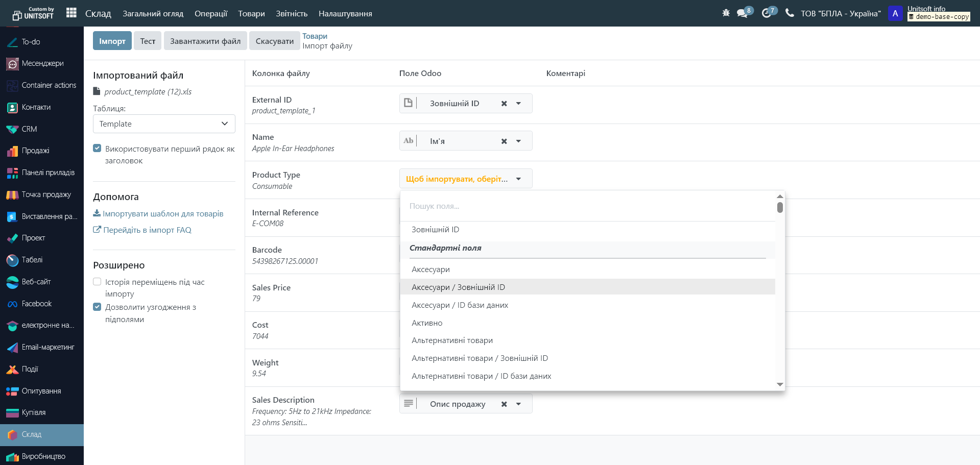Select Аксесуари / Зовнішній ID option

click(x=458, y=287)
